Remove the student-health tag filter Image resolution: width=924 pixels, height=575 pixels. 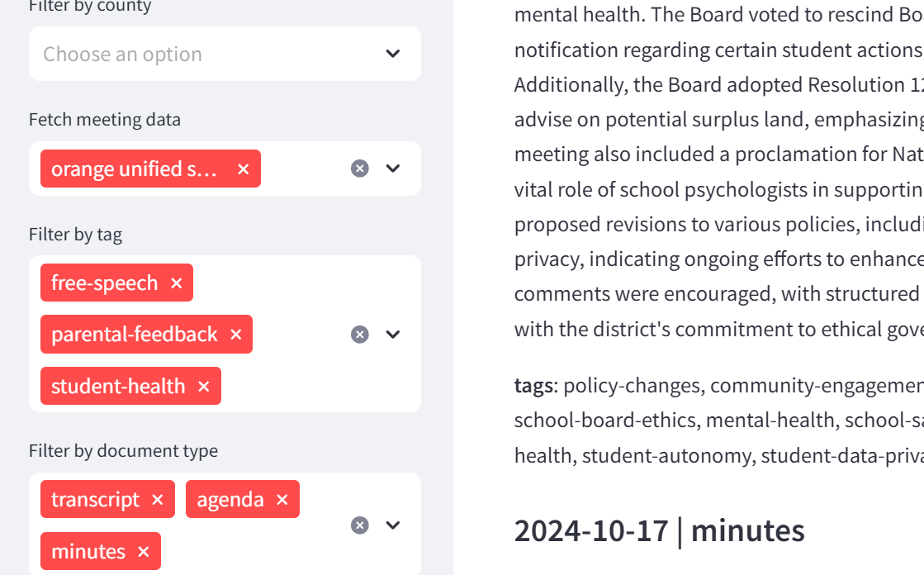[204, 387]
